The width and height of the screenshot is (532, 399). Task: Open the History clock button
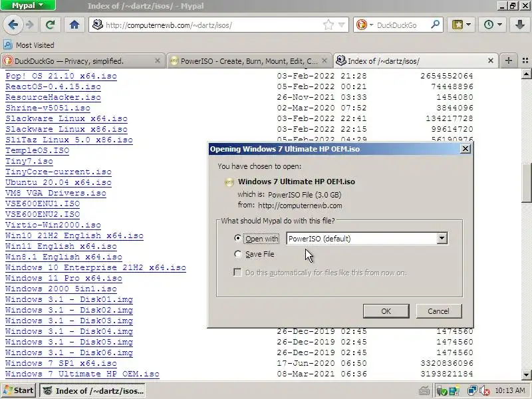click(x=492, y=25)
